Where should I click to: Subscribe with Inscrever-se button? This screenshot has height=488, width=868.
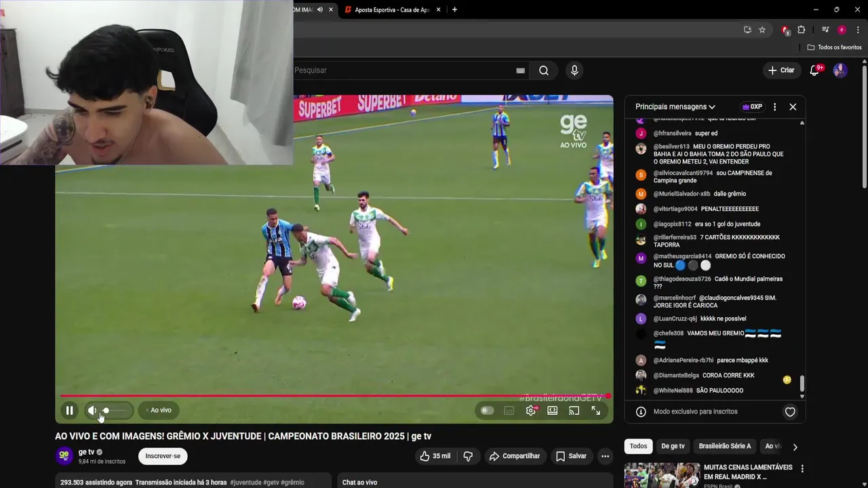point(163,456)
